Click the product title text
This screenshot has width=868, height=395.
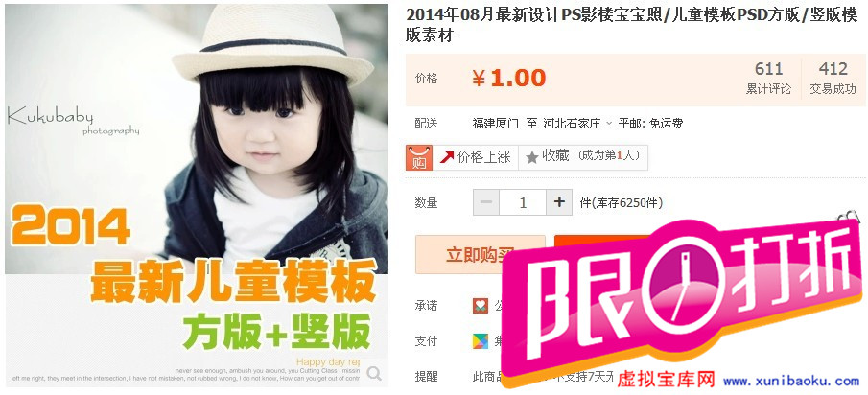[632, 25]
